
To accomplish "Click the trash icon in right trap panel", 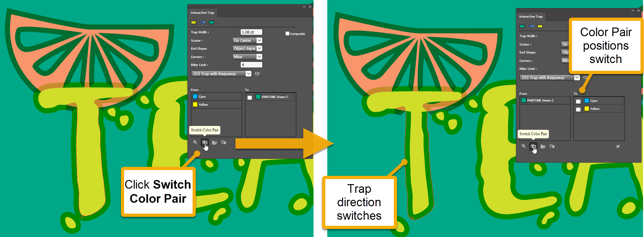I will tap(552, 146).
